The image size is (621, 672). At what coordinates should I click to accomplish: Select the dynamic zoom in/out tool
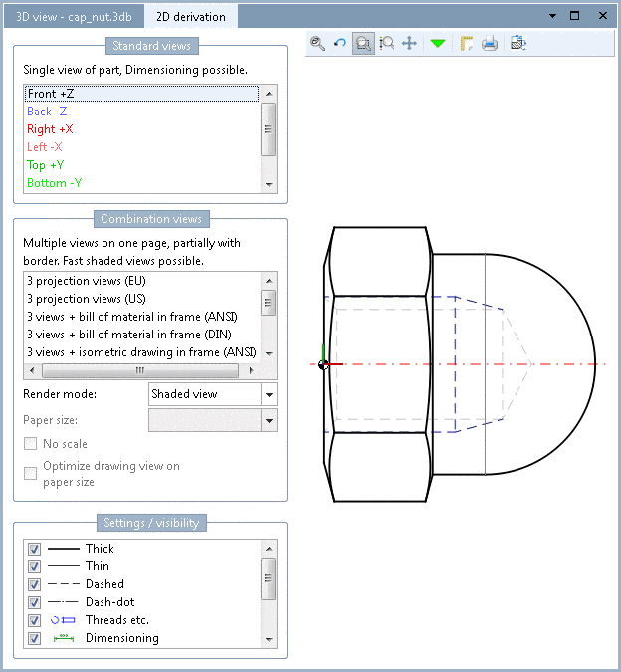(x=387, y=43)
